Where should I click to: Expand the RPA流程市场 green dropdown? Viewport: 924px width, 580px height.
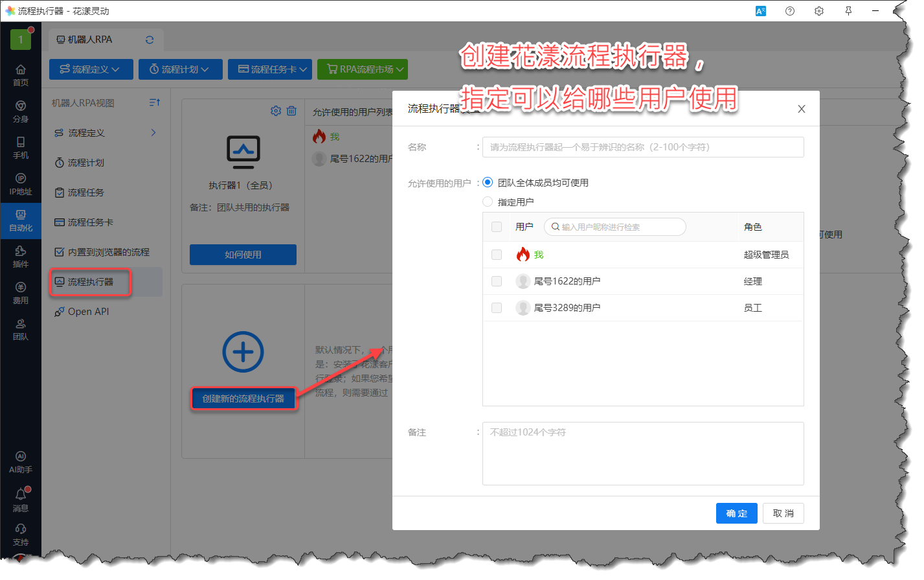(x=362, y=69)
